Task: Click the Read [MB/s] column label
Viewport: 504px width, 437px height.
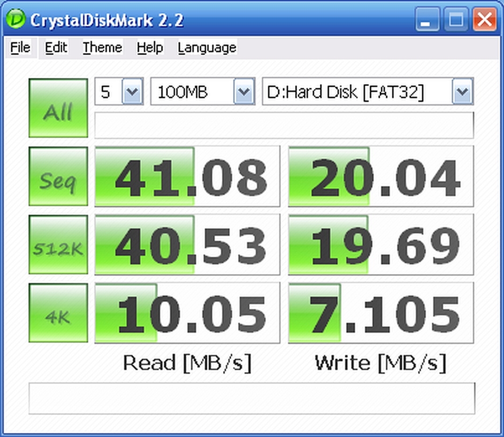Action: coord(187,363)
